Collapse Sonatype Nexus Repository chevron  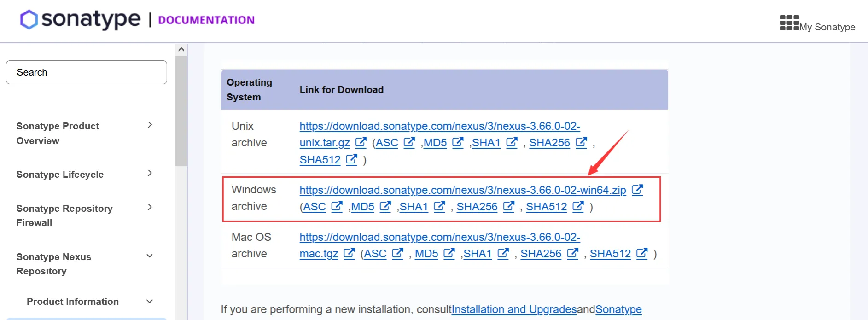[150, 256]
